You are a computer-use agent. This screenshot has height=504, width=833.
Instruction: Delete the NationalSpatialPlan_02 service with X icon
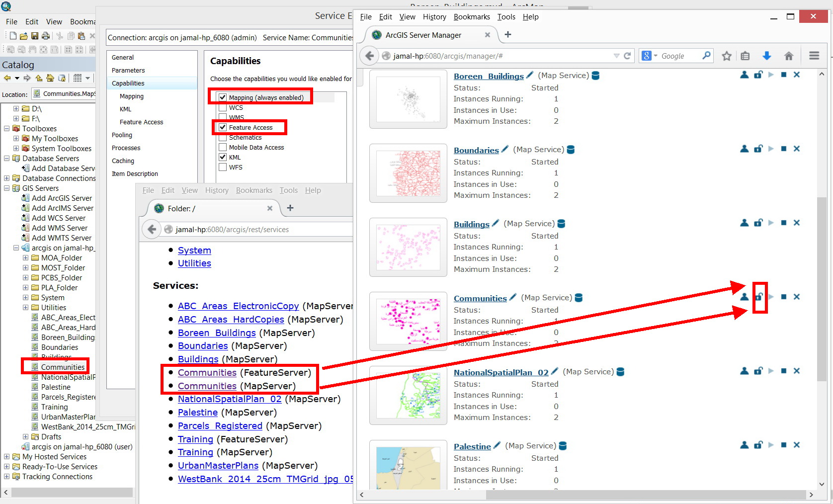pyautogui.click(x=797, y=371)
